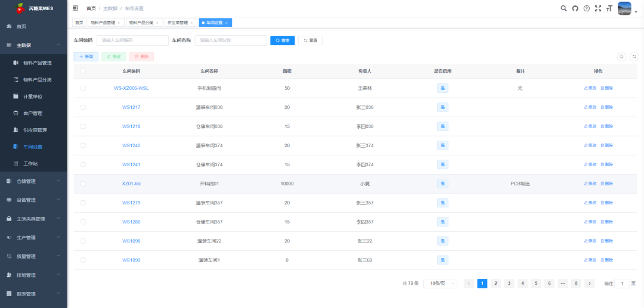Click the round hide-search icon above table
Image resolution: width=644 pixels, height=308 pixels.
point(621,57)
